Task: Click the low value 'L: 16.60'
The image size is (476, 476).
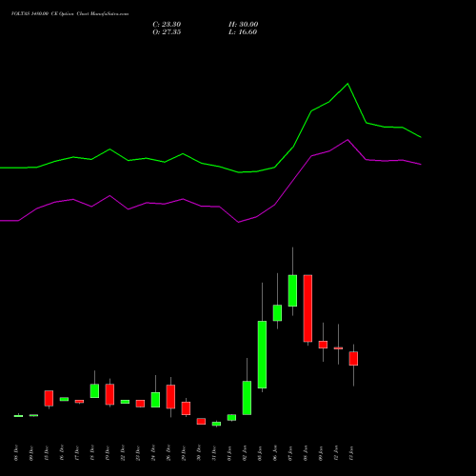Action: click(243, 32)
